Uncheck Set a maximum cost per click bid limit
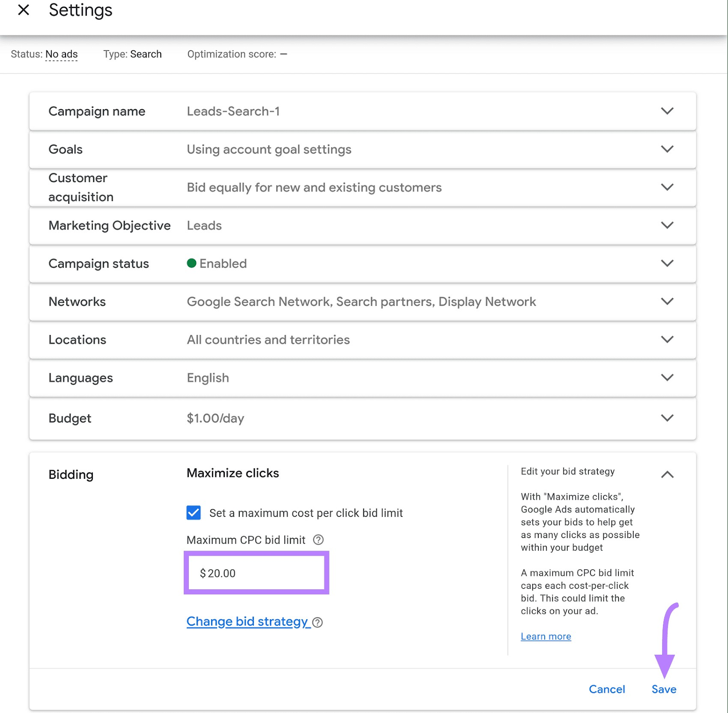 click(193, 513)
